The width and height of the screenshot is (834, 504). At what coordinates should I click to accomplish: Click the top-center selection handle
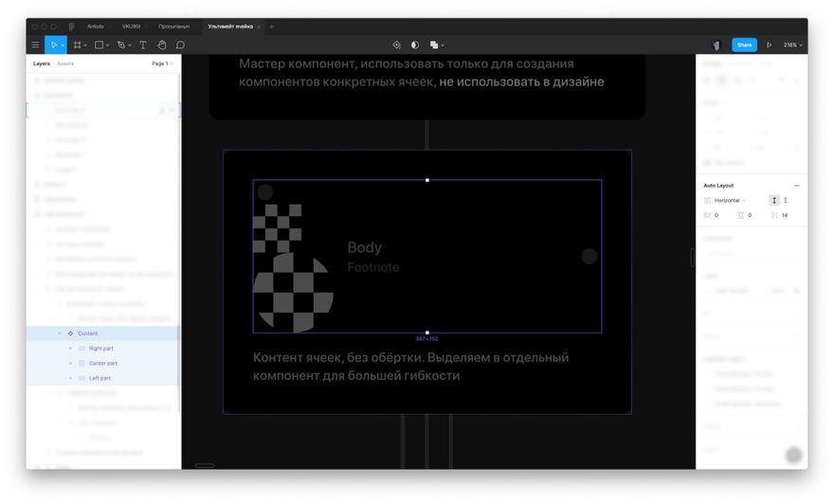click(427, 180)
